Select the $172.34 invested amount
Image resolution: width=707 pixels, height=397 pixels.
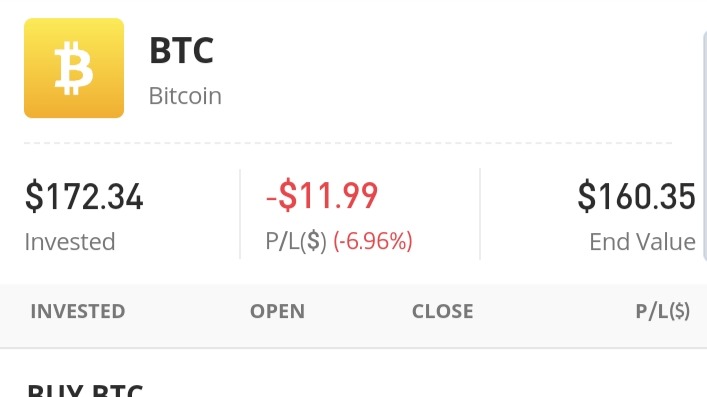(x=84, y=196)
